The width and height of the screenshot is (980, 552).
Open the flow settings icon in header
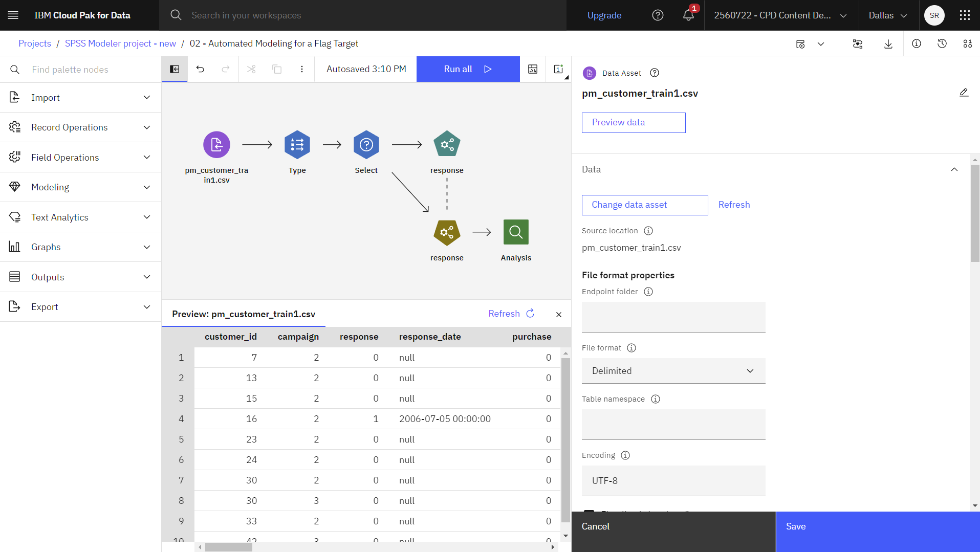968,44
